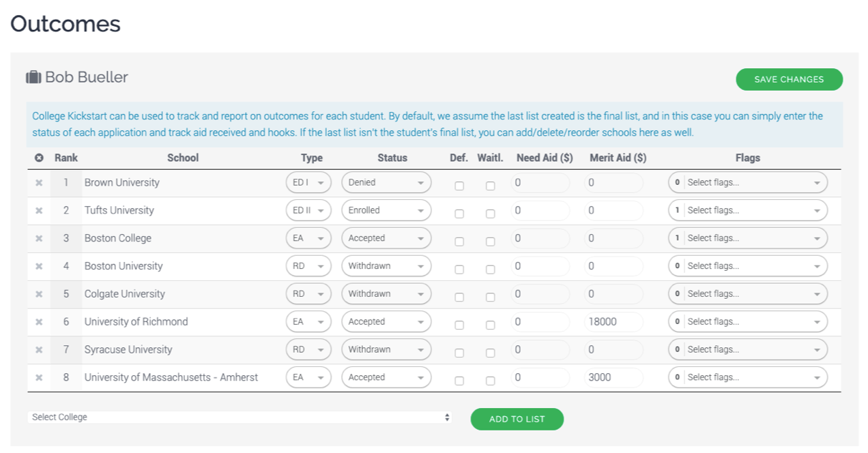868x453 pixels.
Task: Open Denied status dropdown for Brown University
Action: point(386,183)
